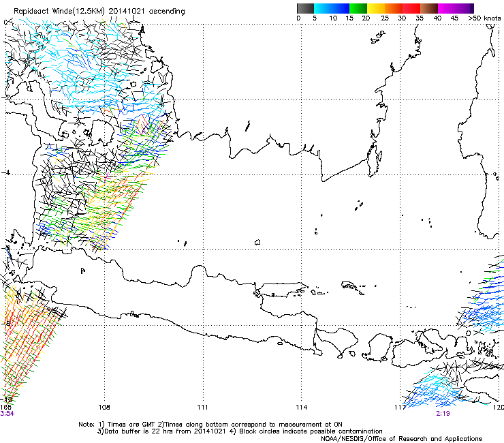Image resolution: width=504 pixels, height=443 pixels.
Task: Select the yellow 20–25 knots legend swatch
Action: coord(376,8)
